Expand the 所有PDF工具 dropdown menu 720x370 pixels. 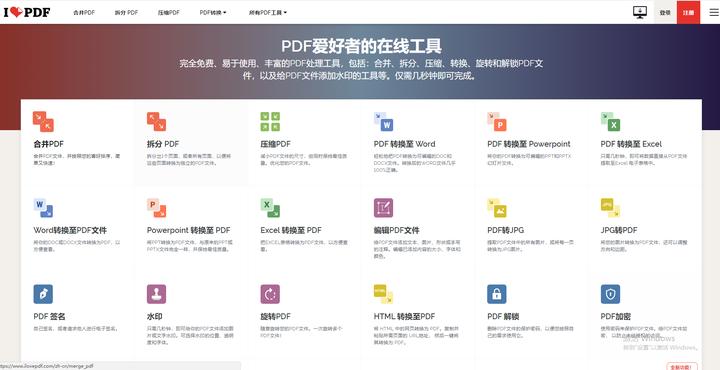click(268, 13)
